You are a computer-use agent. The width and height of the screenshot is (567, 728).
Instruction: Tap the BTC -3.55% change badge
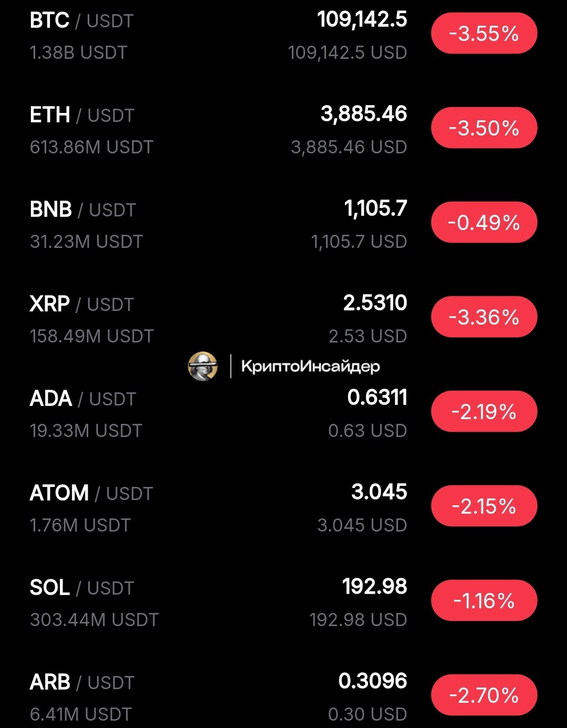coord(484,34)
